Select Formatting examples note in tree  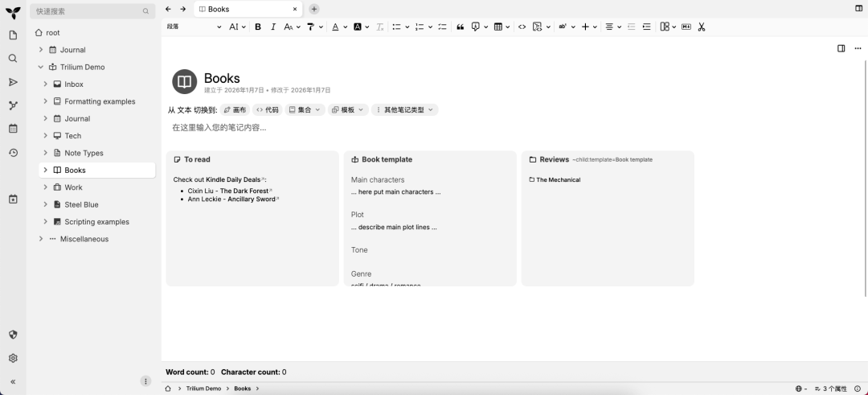coord(100,101)
